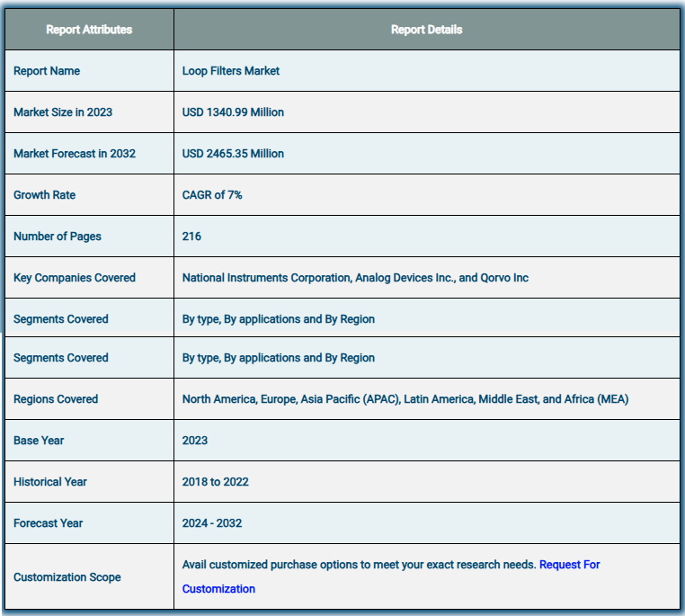This screenshot has height=616, width=685.
Task: Select the North America, Europe regions text
Action: (x=405, y=399)
